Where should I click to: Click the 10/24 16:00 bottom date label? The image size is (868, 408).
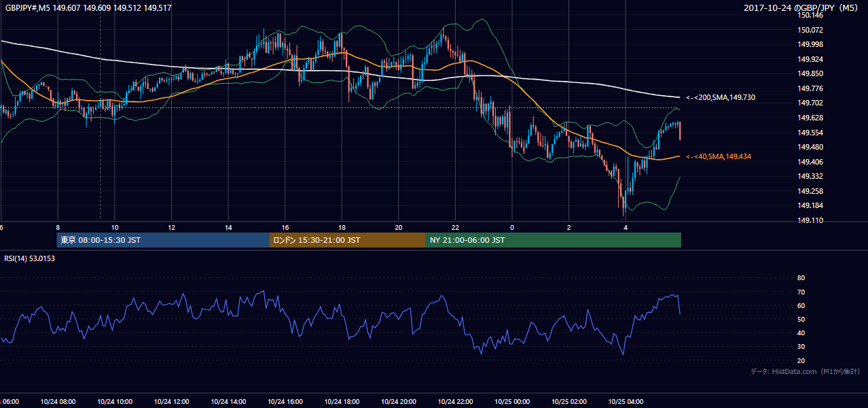[285, 402]
